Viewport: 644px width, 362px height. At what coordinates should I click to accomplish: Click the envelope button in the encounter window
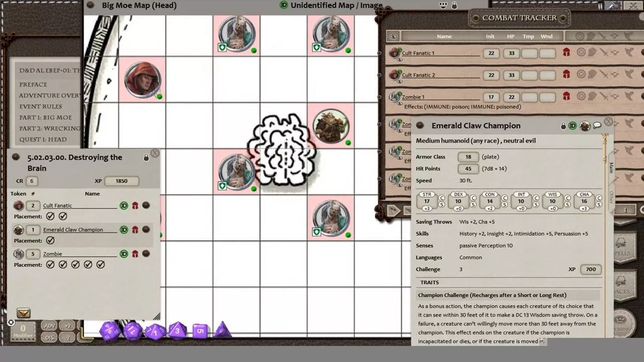point(23,313)
